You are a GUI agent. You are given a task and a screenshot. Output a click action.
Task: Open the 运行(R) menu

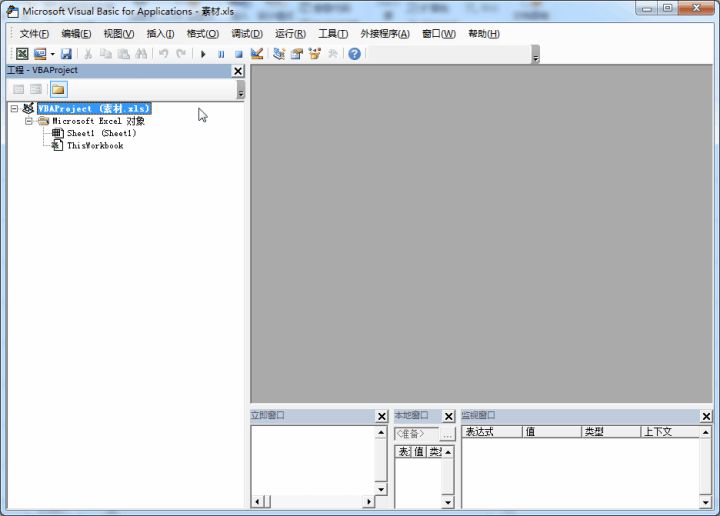(290, 34)
